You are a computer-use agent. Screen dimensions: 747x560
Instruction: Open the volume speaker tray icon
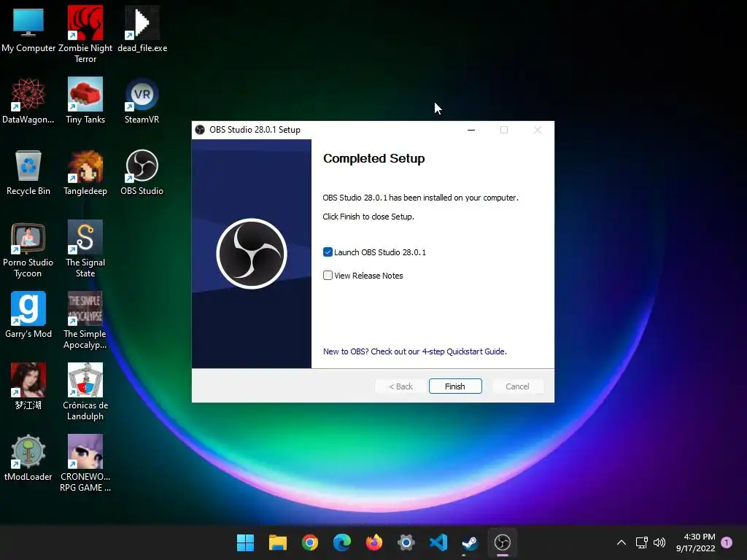tap(659, 542)
